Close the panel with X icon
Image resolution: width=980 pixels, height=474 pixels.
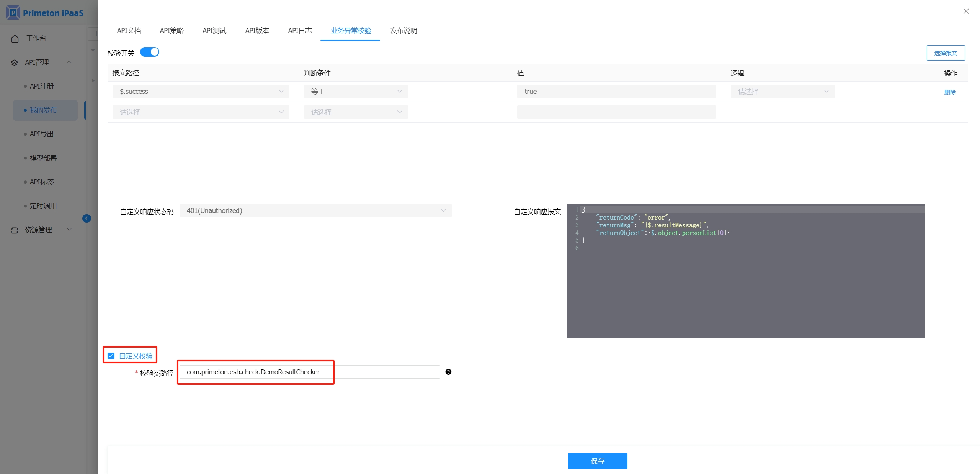(966, 11)
